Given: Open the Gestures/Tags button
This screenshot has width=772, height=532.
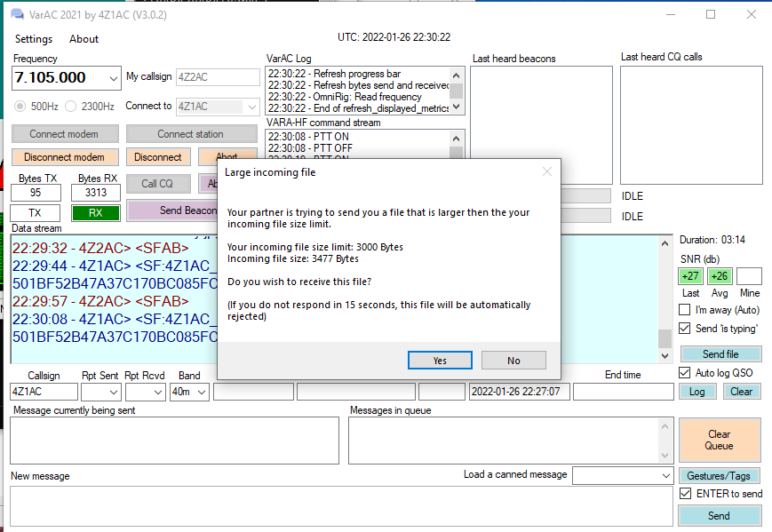Looking at the screenshot, I should pos(719,476).
